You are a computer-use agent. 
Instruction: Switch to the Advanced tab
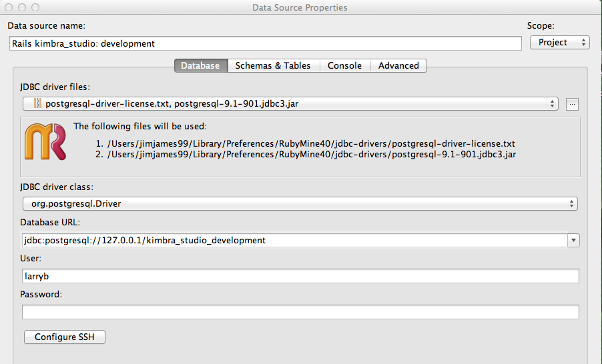[x=398, y=65]
